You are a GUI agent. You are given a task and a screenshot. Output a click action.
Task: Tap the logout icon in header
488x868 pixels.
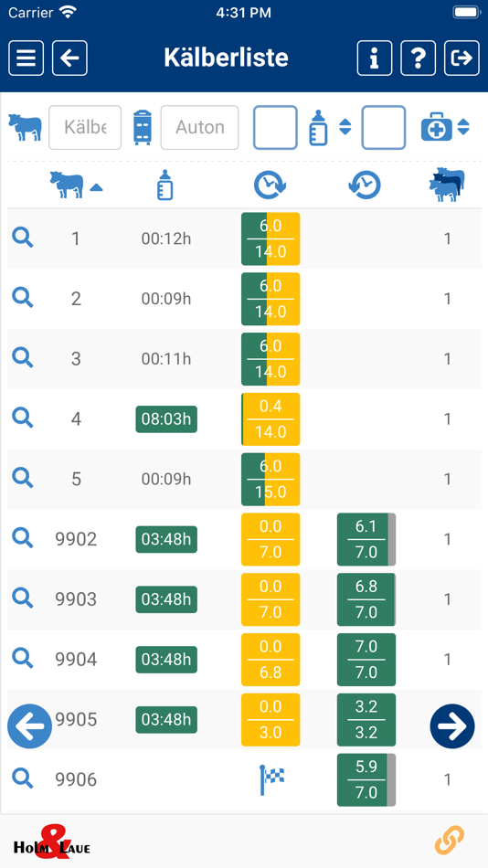462,58
